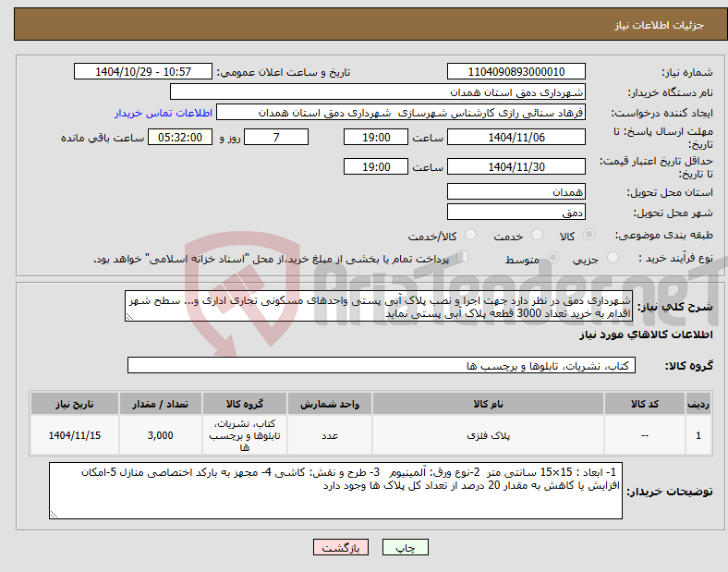728x572 pixels.
Task: Click the price validity date 1404/11/30
Action: [516, 166]
